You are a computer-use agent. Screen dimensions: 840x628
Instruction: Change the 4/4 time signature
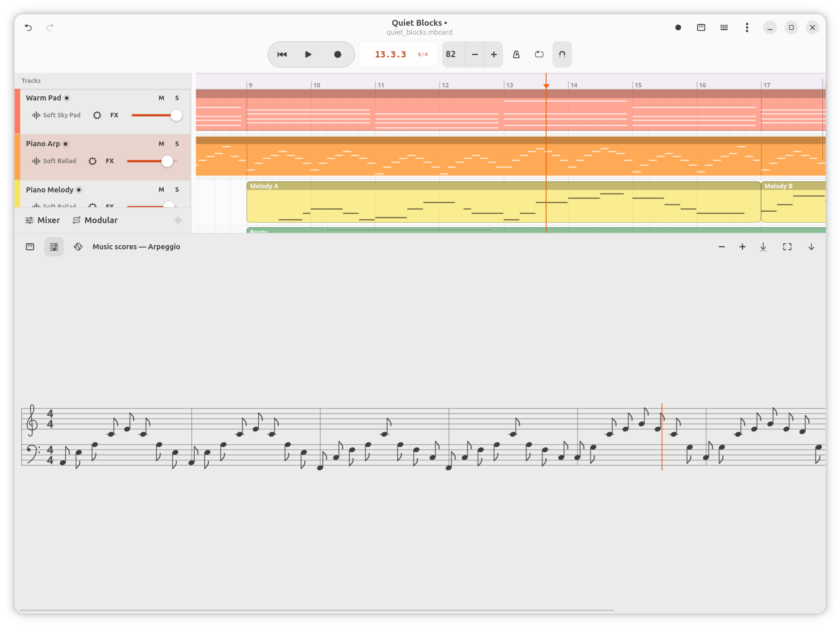(x=423, y=54)
